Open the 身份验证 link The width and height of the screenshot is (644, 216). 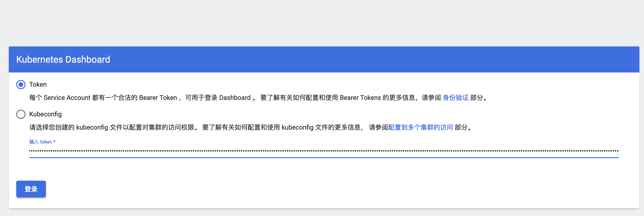click(x=455, y=98)
